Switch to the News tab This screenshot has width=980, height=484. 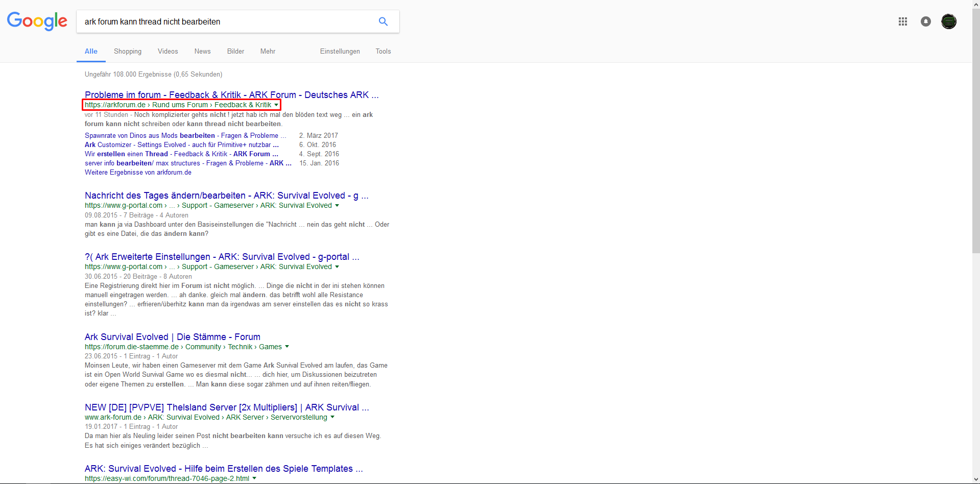[202, 51]
